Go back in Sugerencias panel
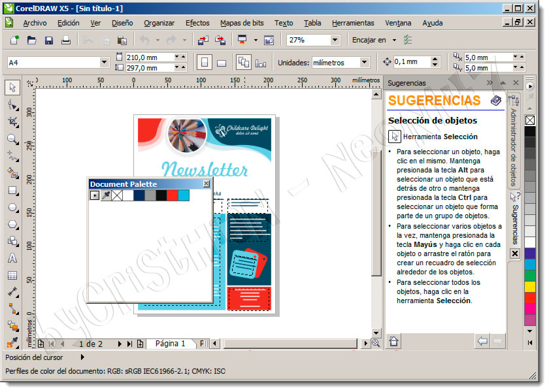549x392 pixels. pyautogui.click(x=482, y=341)
